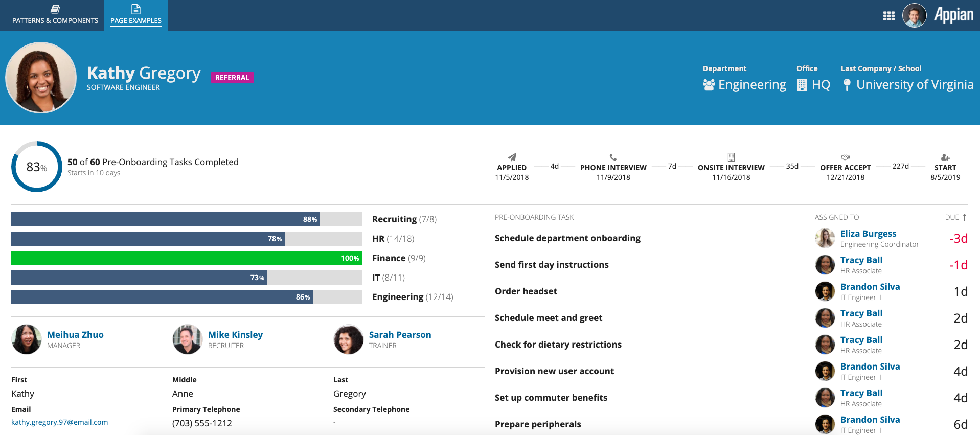Sort tasks by the Due column arrow
Screen dimensions: 980x435
964,217
